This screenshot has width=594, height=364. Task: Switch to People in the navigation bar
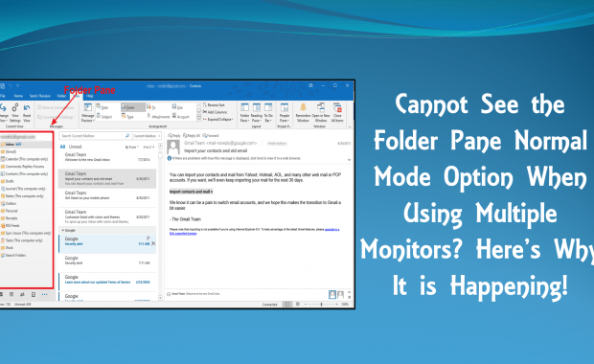pos(22,294)
